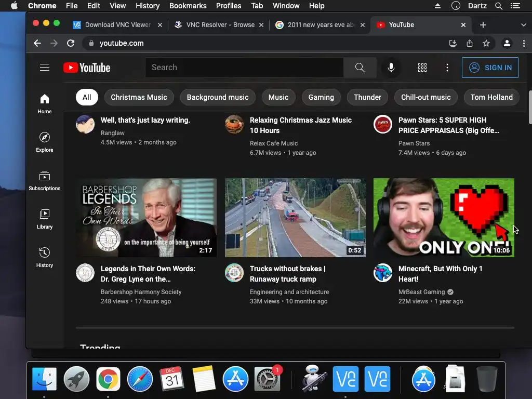
Task: Open Pawn Stars channel avatar
Action: (383, 124)
